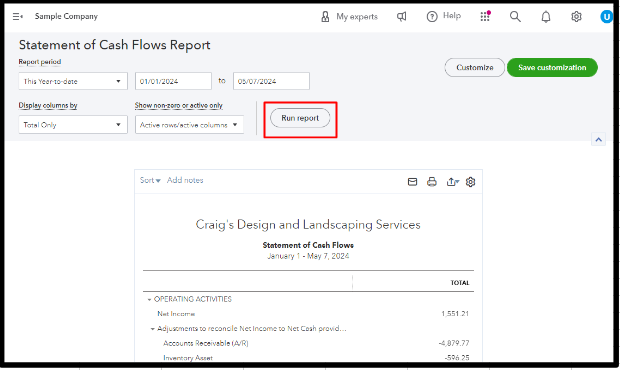Click the 1,551.21 Net Income amount

[x=455, y=314]
